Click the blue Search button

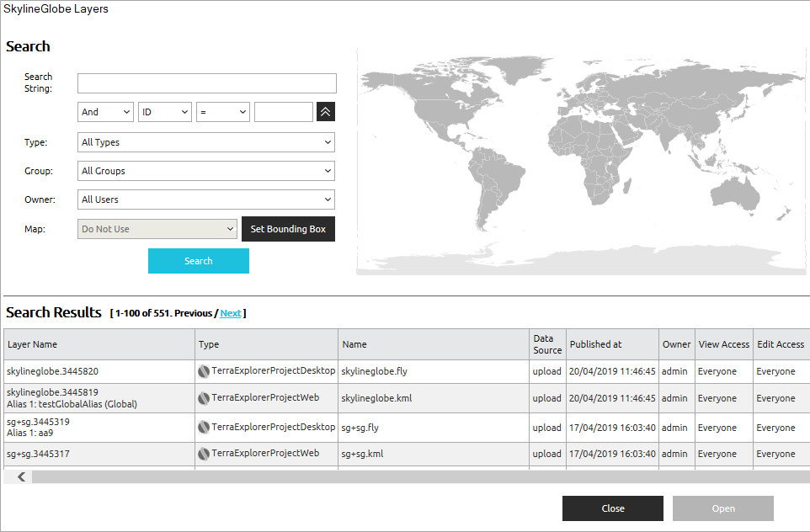click(199, 261)
